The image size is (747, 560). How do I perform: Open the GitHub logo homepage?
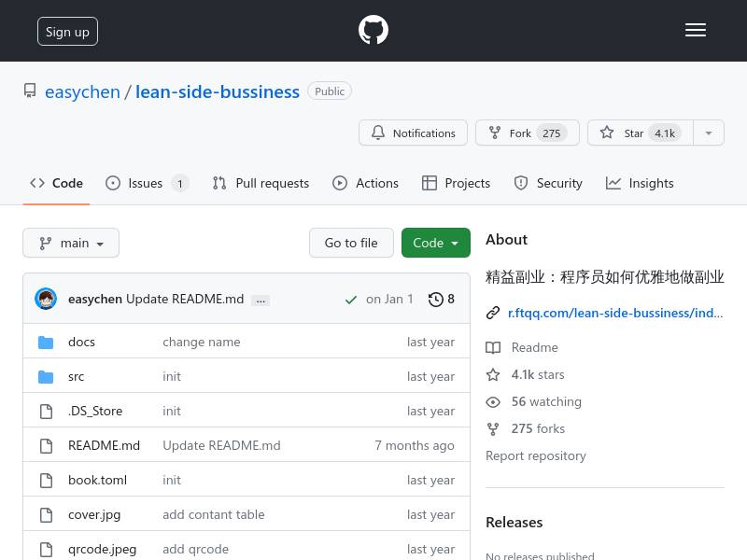click(373, 30)
